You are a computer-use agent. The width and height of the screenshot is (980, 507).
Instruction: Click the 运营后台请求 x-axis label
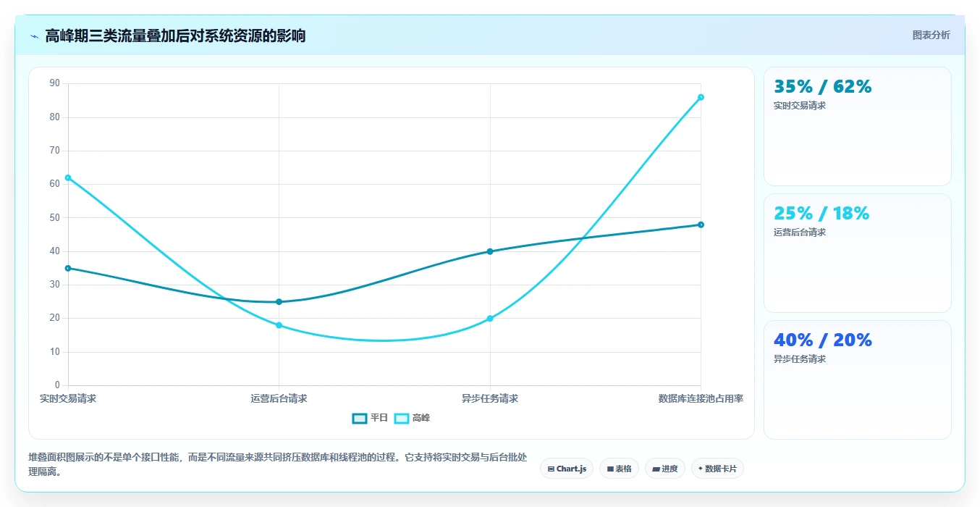279,398
